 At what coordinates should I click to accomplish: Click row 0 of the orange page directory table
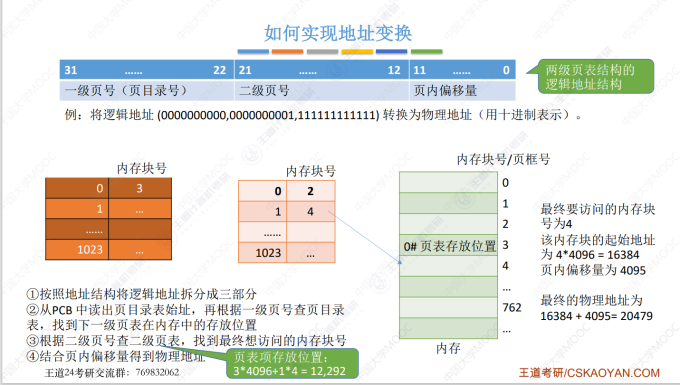click(108, 188)
